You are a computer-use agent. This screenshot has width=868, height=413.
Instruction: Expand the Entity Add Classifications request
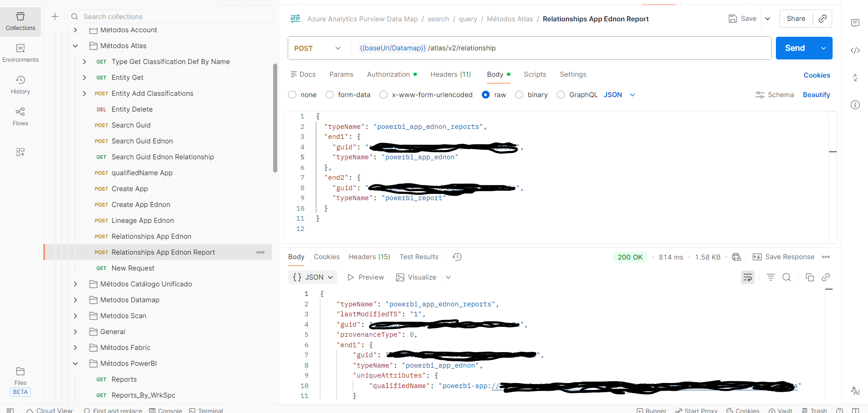pos(84,93)
